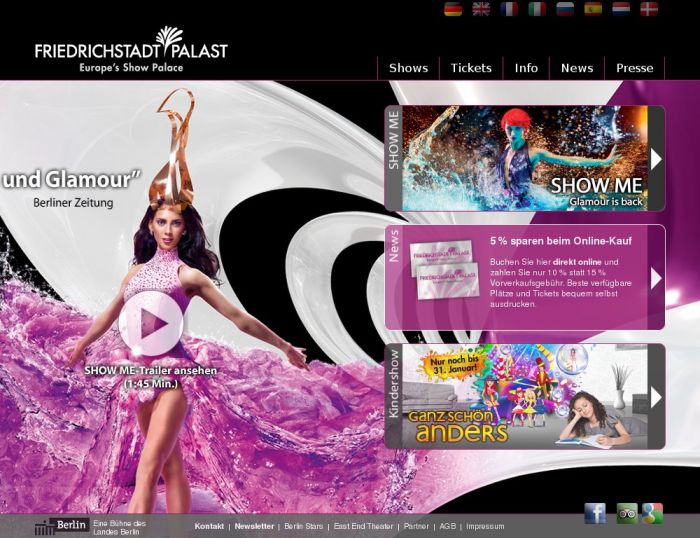The height and width of the screenshot is (538, 700).
Task: Pick the Dutch flag language option
Action: (x=621, y=9)
